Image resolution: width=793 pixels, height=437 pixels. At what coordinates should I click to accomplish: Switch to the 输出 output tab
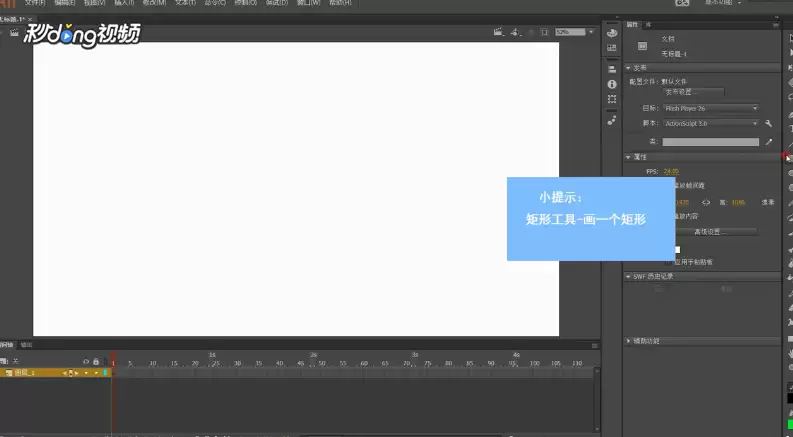[26, 345]
